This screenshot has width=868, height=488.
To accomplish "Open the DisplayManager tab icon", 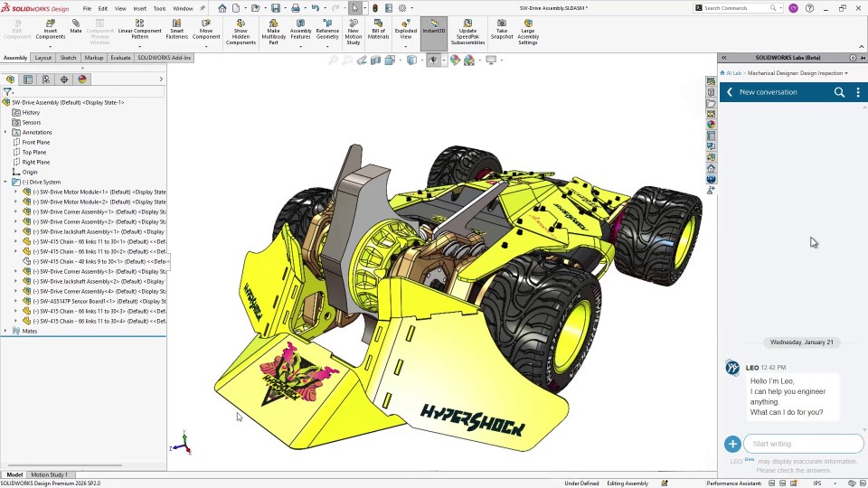I will point(82,80).
